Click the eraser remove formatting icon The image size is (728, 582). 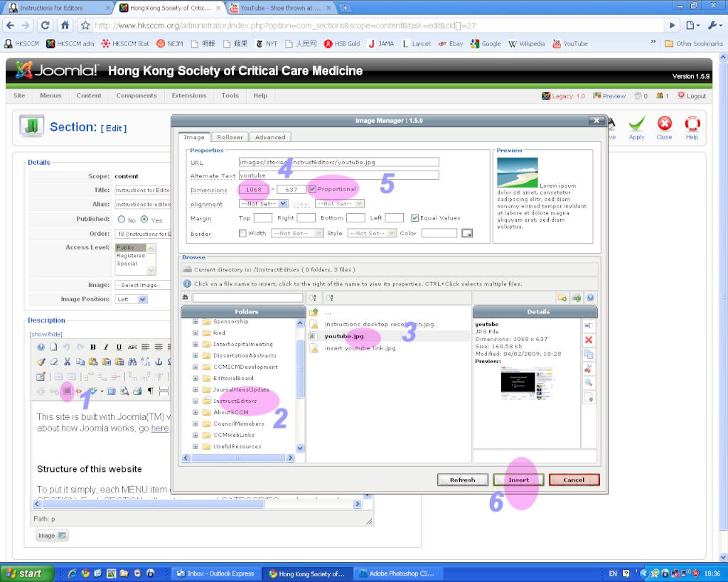click(x=54, y=362)
